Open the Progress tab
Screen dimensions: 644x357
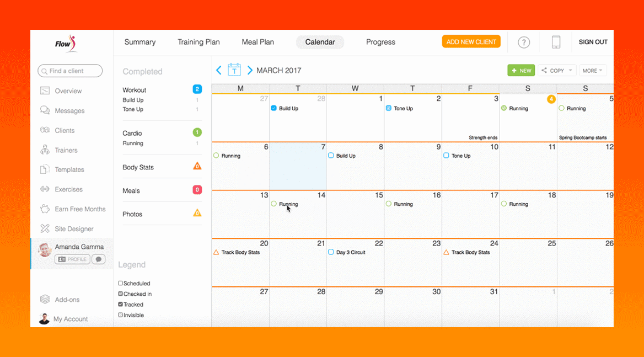pyautogui.click(x=380, y=42)
